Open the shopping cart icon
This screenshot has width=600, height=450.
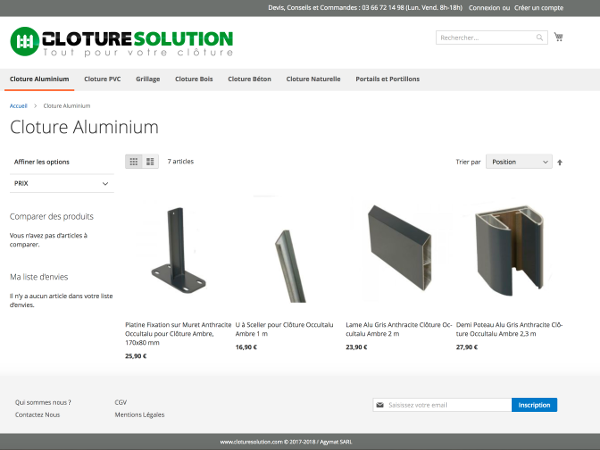[558, 37]
